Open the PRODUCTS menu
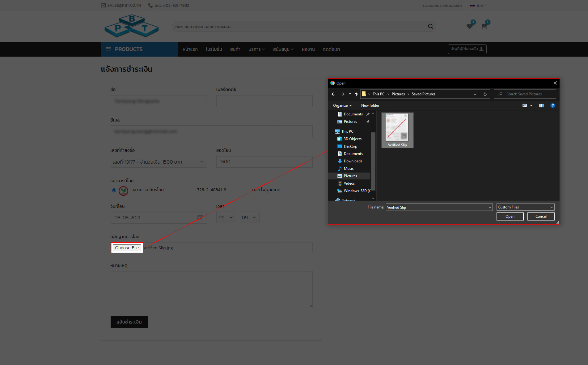 140,49
